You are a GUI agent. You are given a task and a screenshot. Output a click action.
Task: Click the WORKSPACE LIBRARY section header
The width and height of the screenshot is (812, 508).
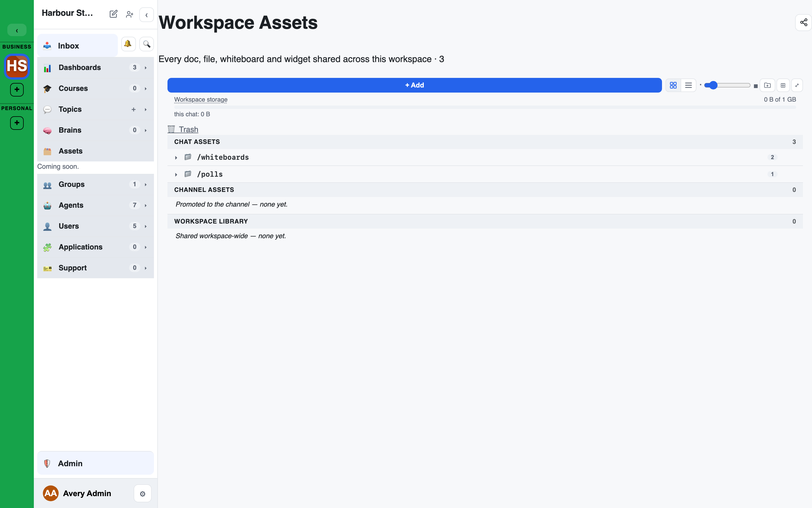pos(485,222)
